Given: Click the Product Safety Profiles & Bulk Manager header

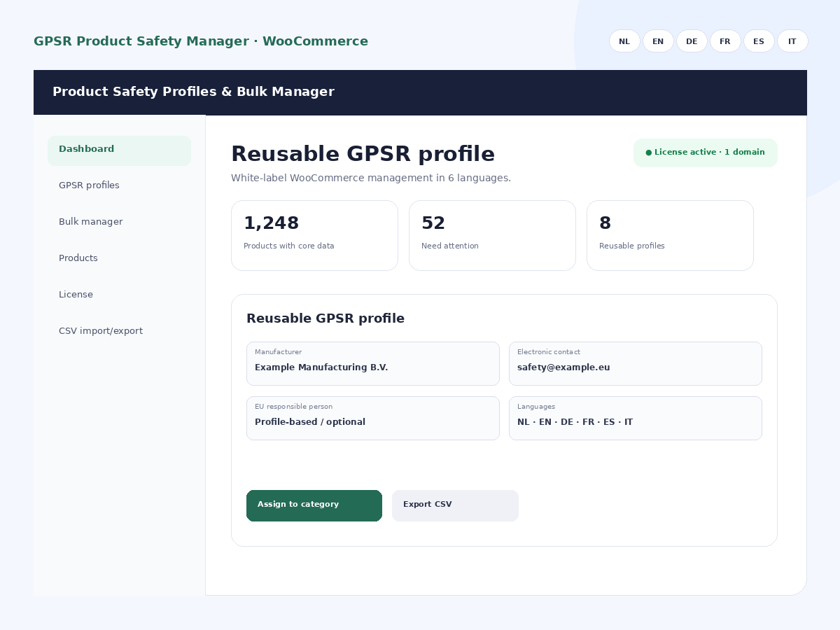Looking at the screenshot, I should tap(193, 92).
